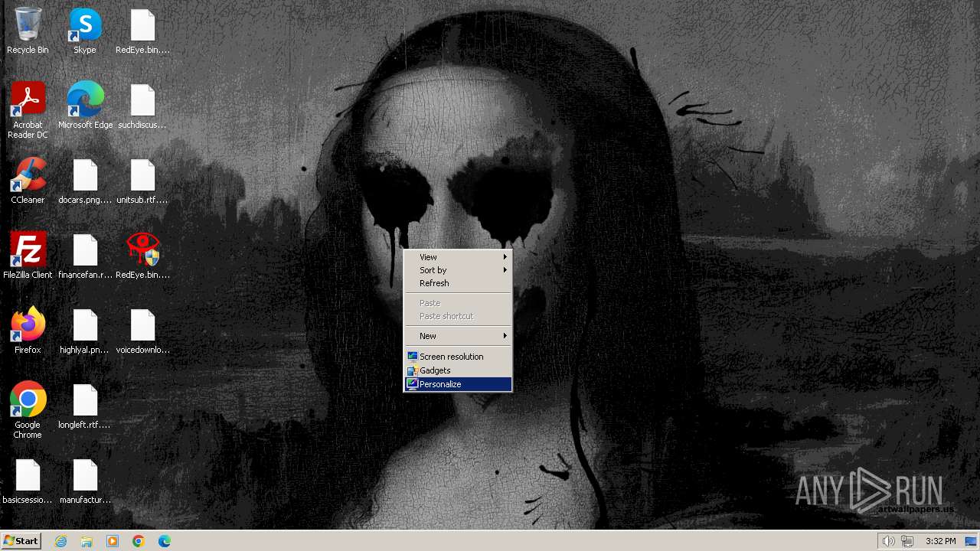This screenshot has height=551, width=980.
Task: Select the RedEye.bin blank file near Skype
Action: (142, 31)
